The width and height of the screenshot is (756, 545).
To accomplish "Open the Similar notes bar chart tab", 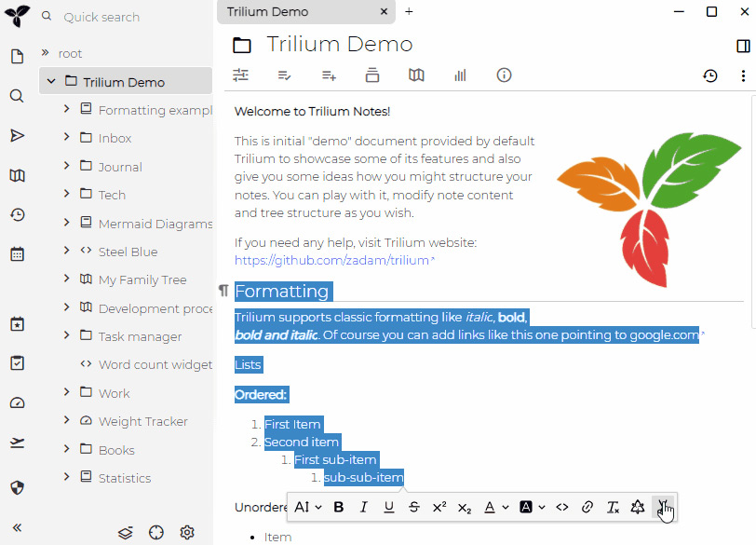I will pyautogui.click(x=460, y=75).
